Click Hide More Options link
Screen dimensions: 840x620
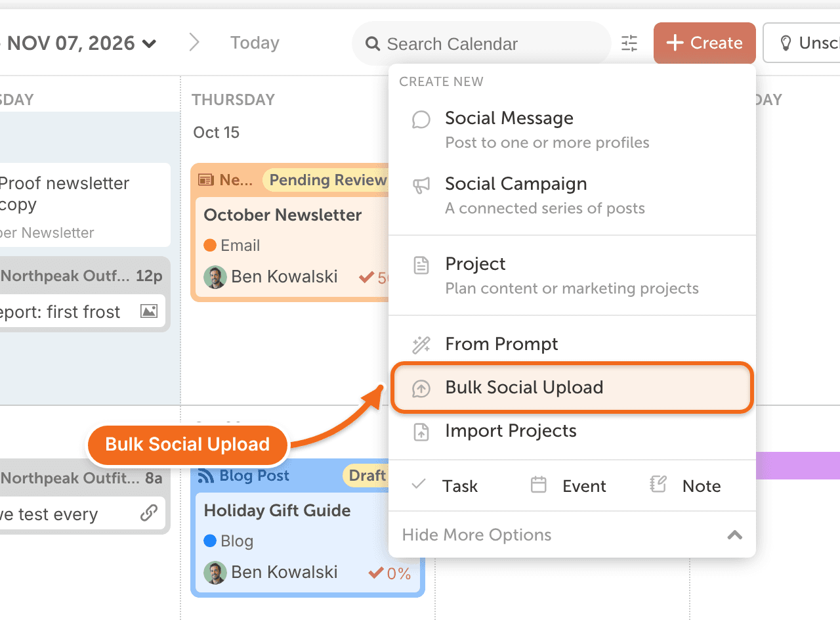click(x=476, y=535)
